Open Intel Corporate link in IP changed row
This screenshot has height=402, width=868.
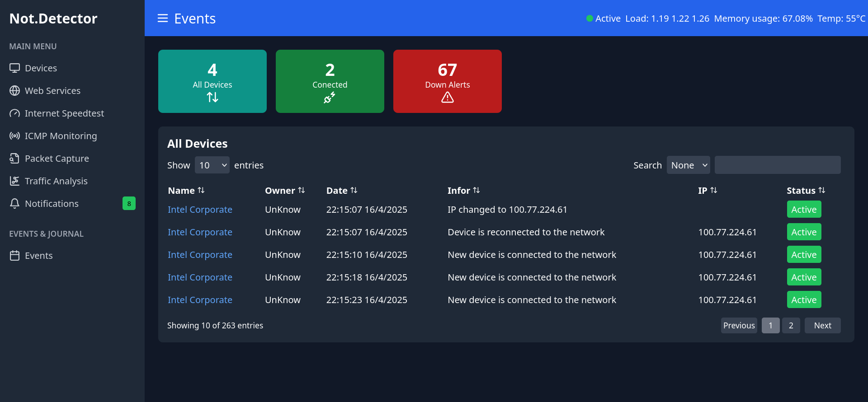coord(200,209)
